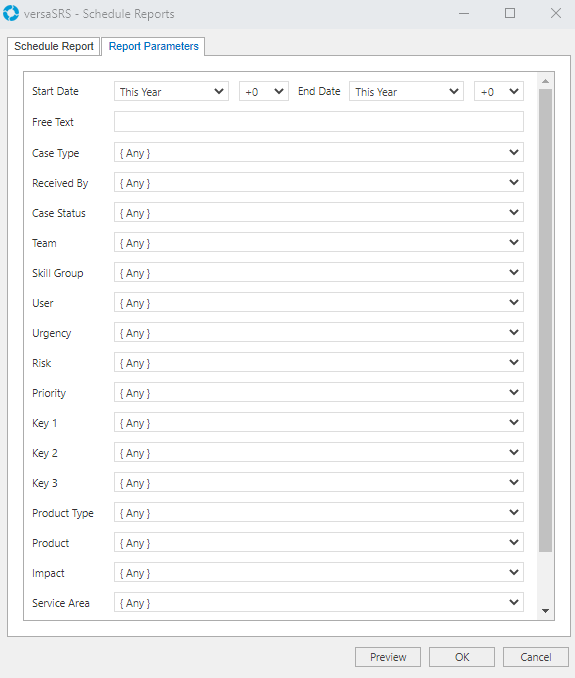Click the scrollbar down arrow
575x678 pixels.
546,611
